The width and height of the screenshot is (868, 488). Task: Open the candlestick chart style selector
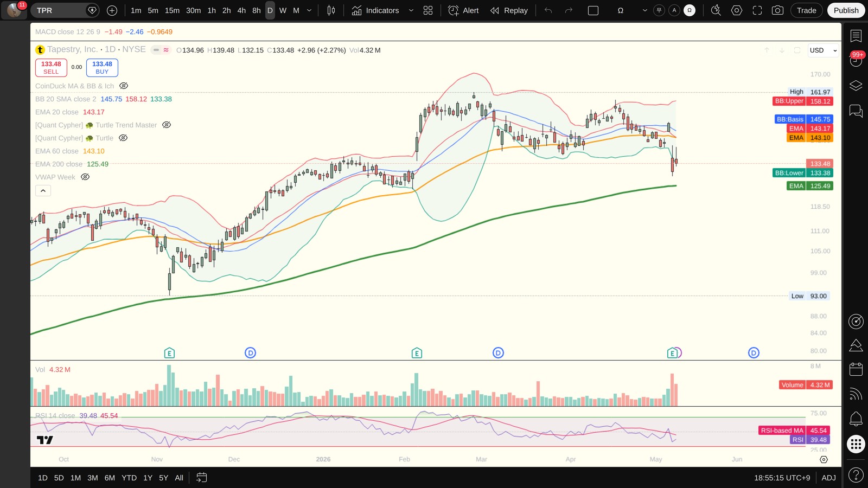coord(331,10)
